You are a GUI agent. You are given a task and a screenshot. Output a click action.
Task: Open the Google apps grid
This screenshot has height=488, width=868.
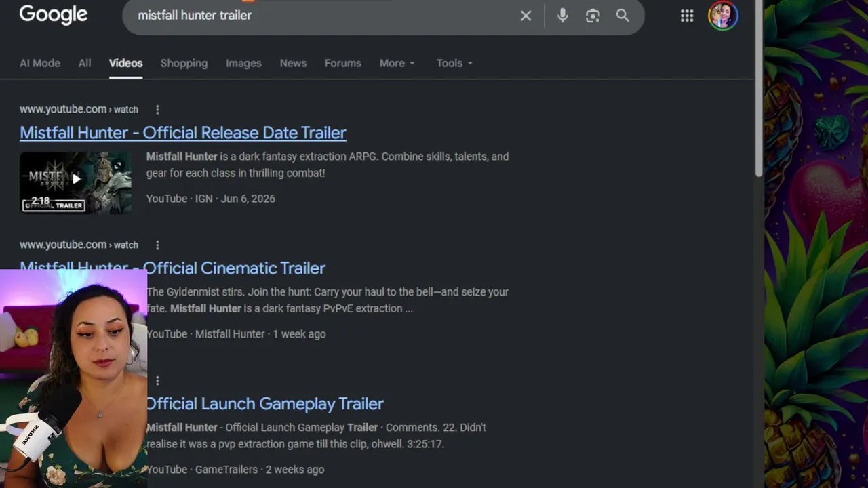[687, 16]
